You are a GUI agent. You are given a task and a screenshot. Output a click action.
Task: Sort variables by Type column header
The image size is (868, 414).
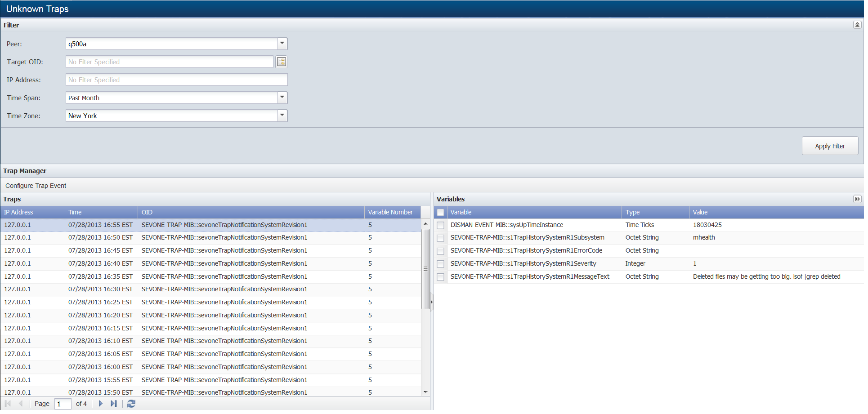tap(655, 212)
